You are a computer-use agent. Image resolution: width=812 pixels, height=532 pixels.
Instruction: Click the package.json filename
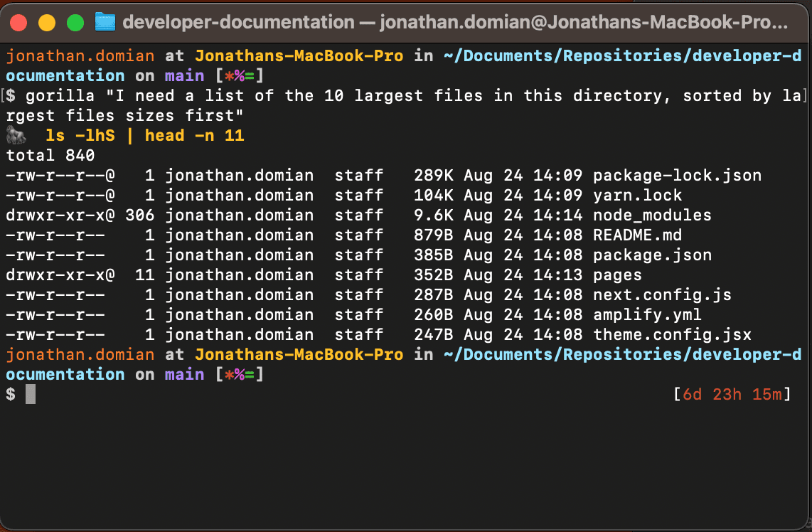(652, 255)
